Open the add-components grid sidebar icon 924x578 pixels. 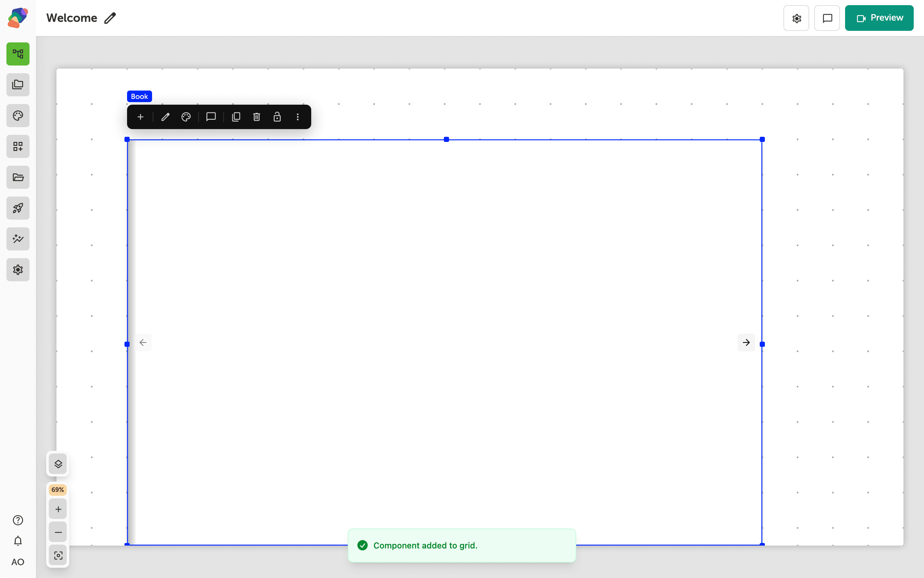click(18, 146)
